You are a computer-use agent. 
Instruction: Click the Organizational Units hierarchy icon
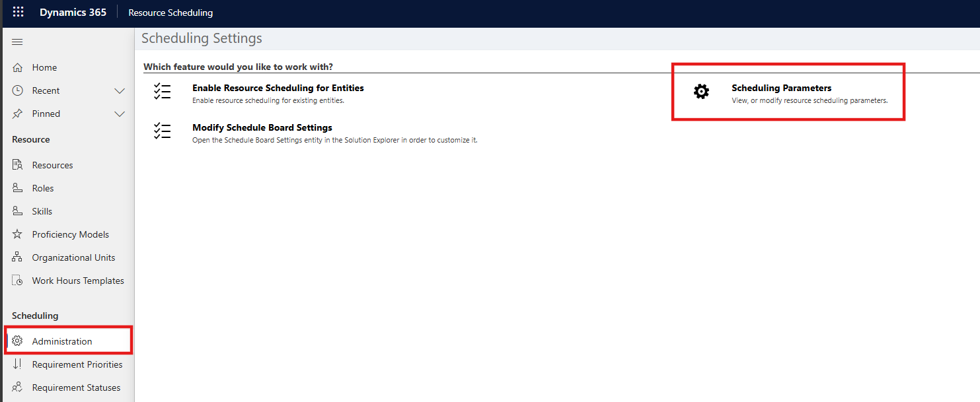click(x=18, y=257)
